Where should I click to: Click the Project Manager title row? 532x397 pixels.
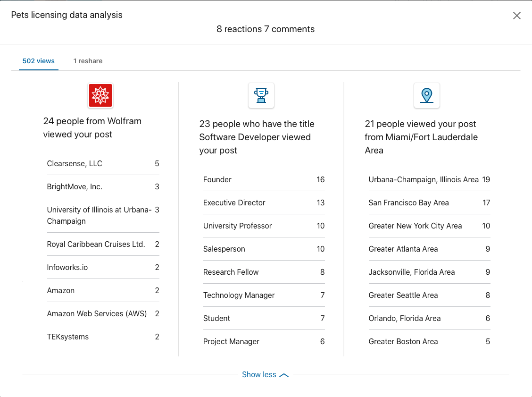pyautogui.click(x=264, y=341)
